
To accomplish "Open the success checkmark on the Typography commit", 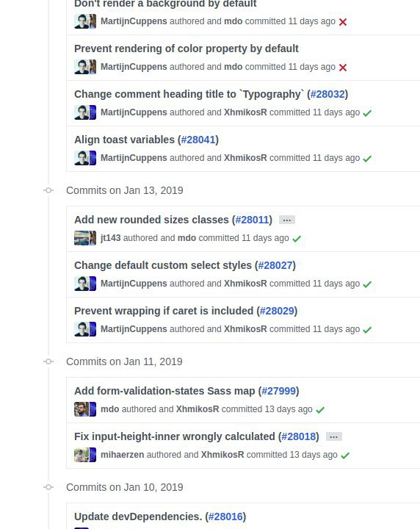I will [367, 113].
